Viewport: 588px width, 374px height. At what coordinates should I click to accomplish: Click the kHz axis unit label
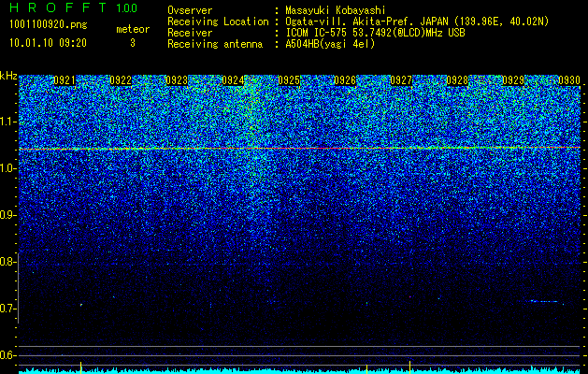coord(8,76)
